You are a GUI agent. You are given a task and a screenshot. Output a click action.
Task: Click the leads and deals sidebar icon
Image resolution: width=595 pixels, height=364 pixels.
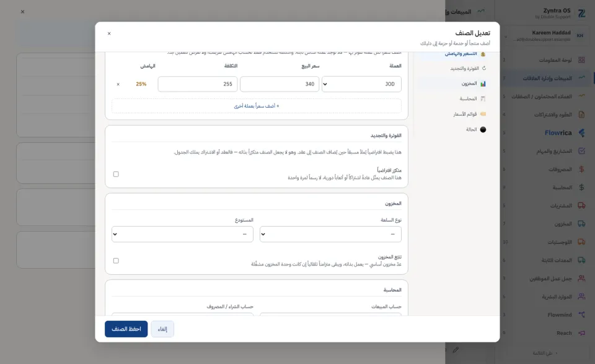pyautogui.click(x=581, y=97)
